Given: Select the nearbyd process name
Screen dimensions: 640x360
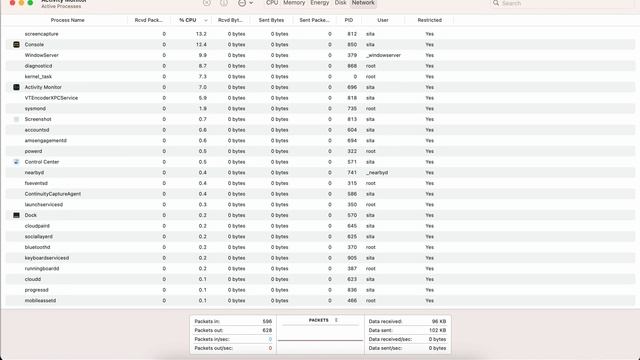Looking at the screenshot, I should pyautogui.click(x=34, y=173).
